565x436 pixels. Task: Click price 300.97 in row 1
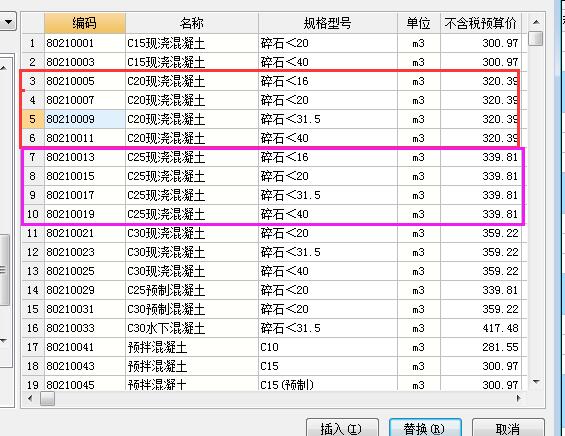pos(481,43)
